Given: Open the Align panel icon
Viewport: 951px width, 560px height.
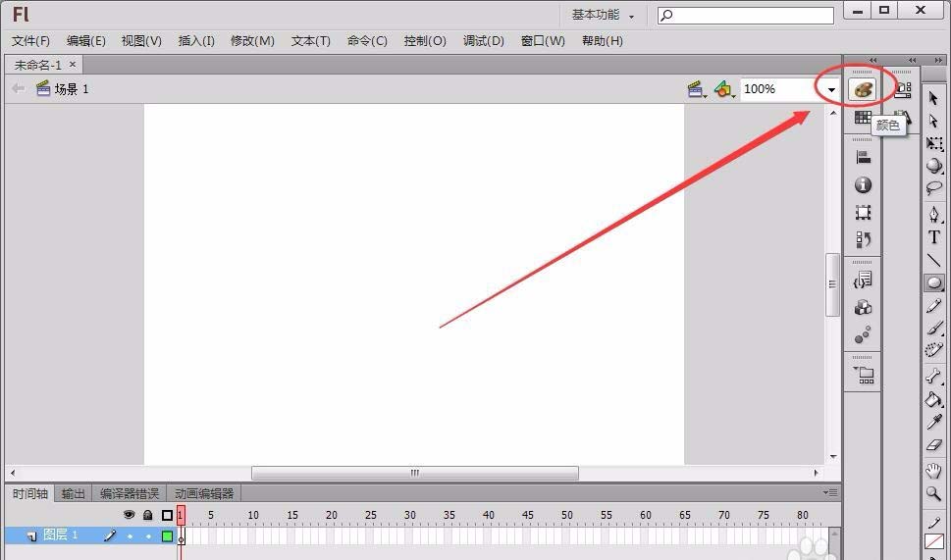Looking at the screenshot, I should click(x=863, y=158).
